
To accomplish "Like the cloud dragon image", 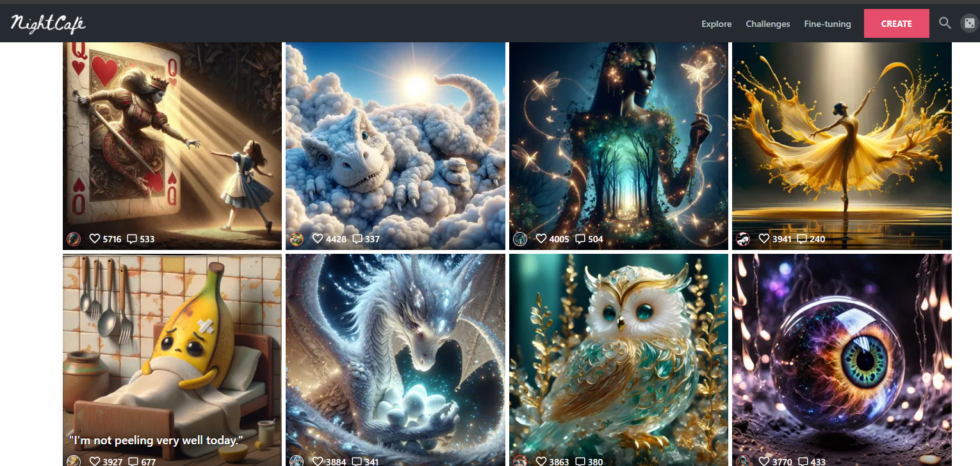I will point(318,238).
